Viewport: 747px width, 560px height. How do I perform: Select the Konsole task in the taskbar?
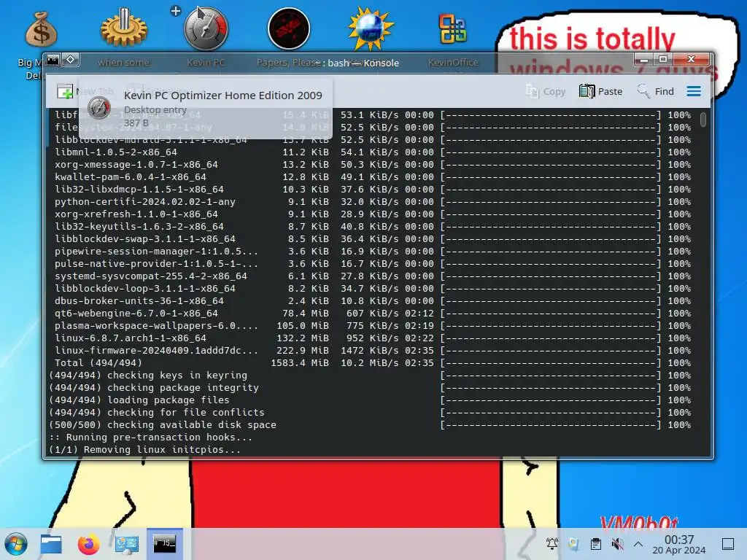point(164,544)
